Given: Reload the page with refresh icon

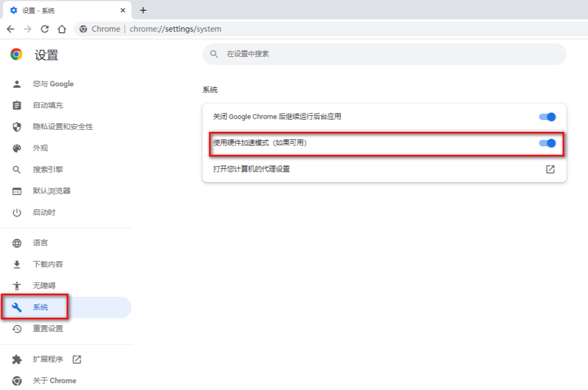Looking at the screenshot, I should [44, 29].
